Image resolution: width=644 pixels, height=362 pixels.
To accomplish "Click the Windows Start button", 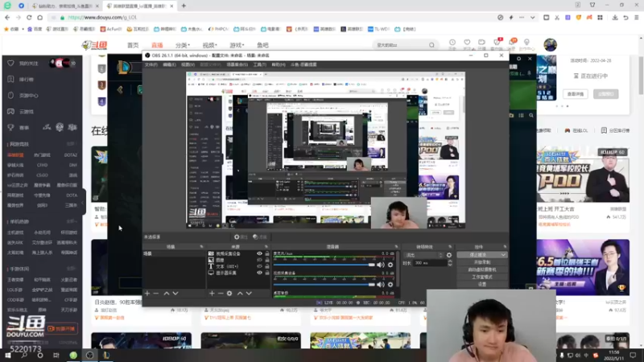I will click(8, 355).
